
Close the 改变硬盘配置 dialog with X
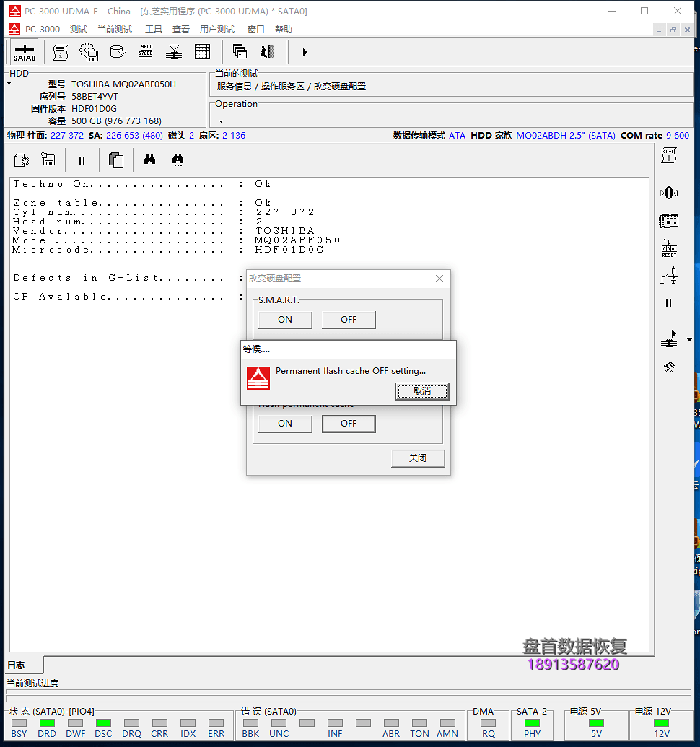point(439,279)
